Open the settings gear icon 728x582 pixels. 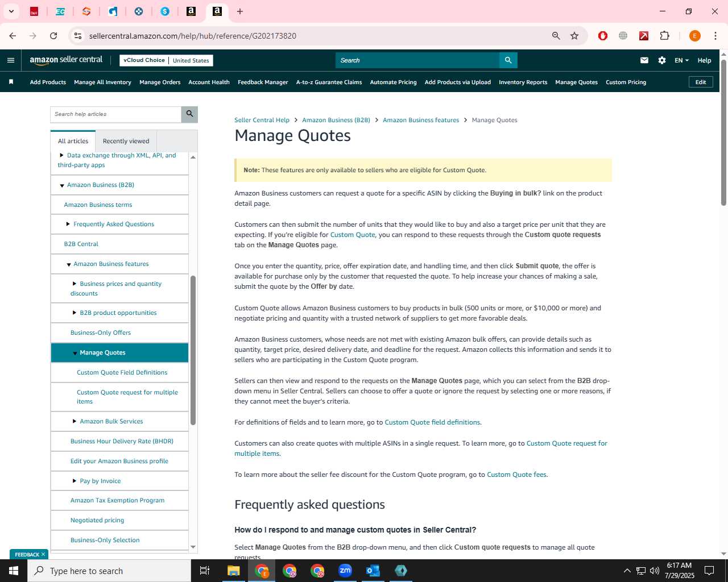pos(662,60)
